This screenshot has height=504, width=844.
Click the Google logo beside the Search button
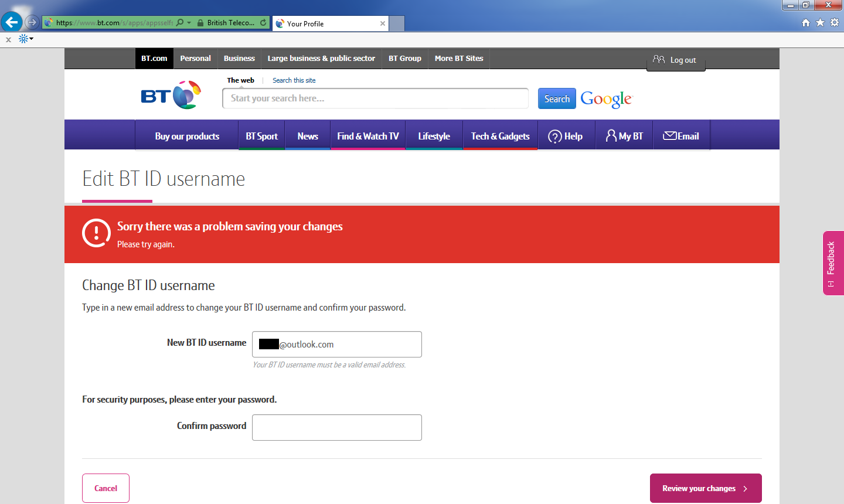point(607,98)
